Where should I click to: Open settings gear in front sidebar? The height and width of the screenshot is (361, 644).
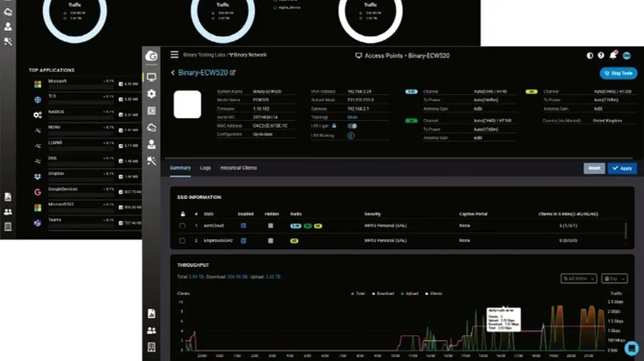(152, 93)
